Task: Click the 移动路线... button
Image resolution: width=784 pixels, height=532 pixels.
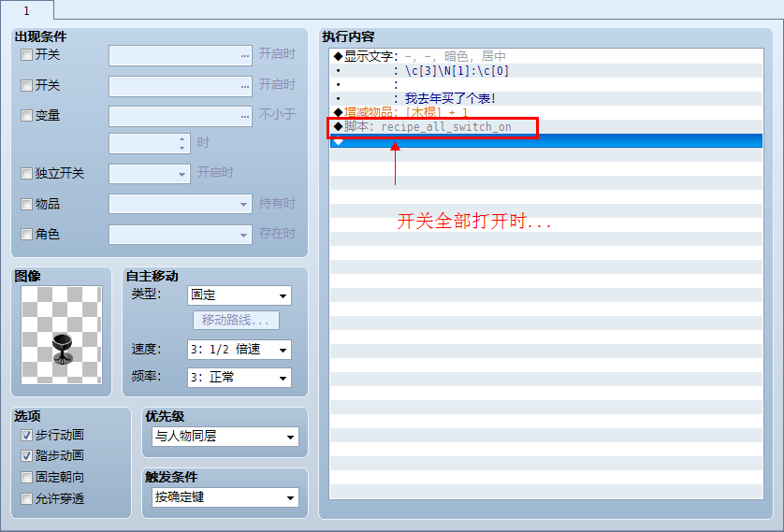Action: tap(236, 320)
